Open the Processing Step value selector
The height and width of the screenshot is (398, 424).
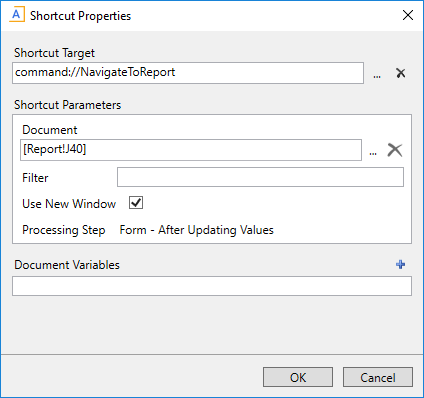pyautogui.click(x=197, y=230)
